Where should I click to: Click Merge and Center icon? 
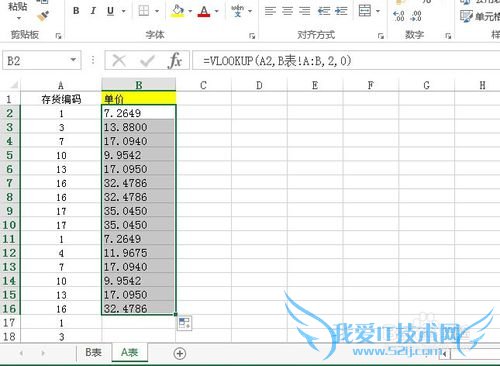pos(365,11)
